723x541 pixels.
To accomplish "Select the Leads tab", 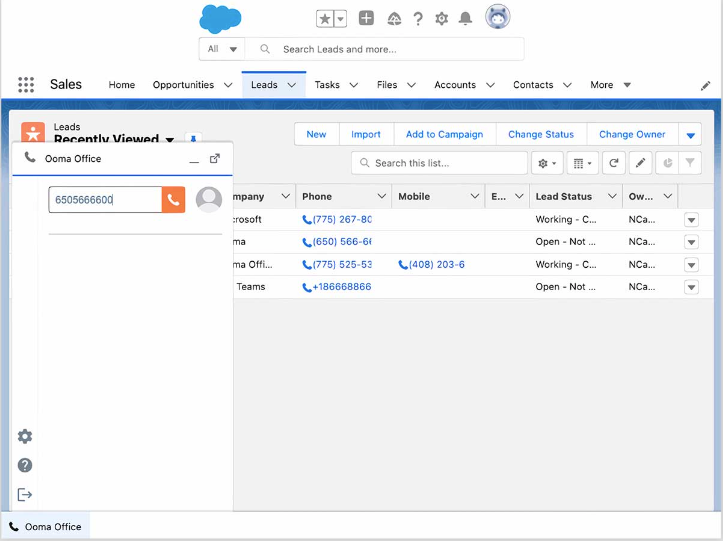I will click(264, 85).
